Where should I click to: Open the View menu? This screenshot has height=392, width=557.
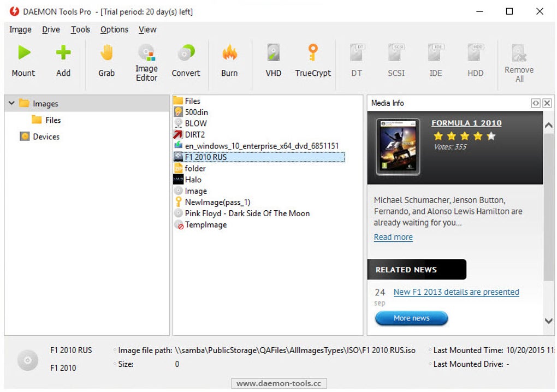(x=147, y=29)
